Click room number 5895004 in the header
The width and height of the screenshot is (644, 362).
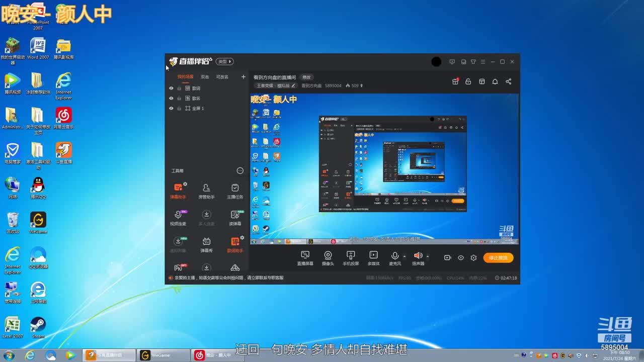tap(333, 86)
